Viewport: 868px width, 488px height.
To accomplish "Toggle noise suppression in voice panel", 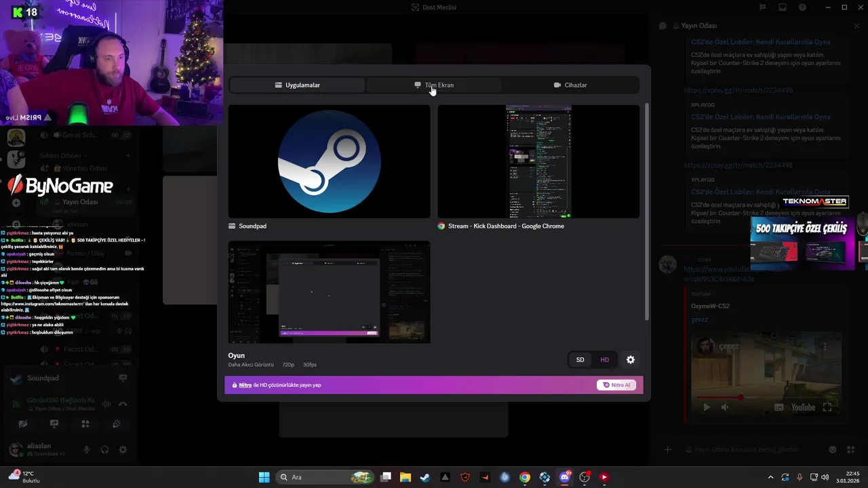I will point(106,404).
